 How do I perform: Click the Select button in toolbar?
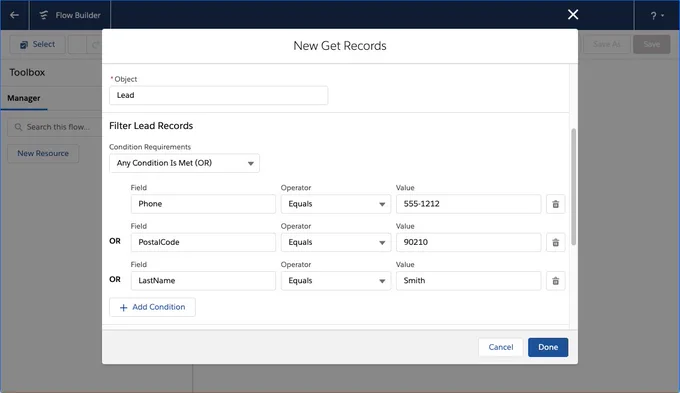38,44
